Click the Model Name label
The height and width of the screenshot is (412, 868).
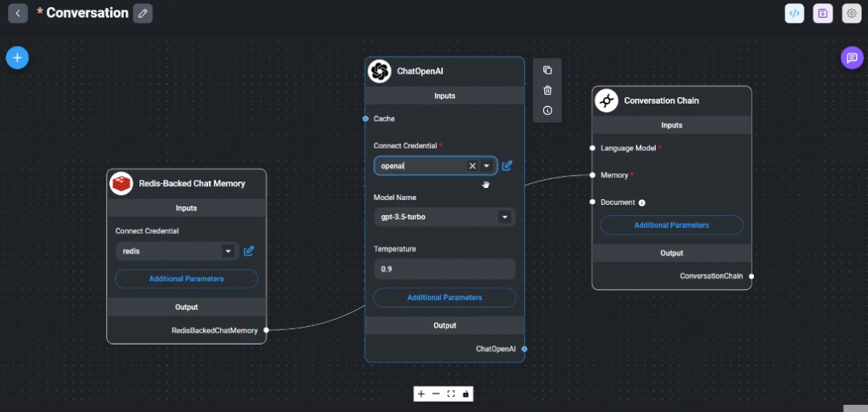point(395,198)
